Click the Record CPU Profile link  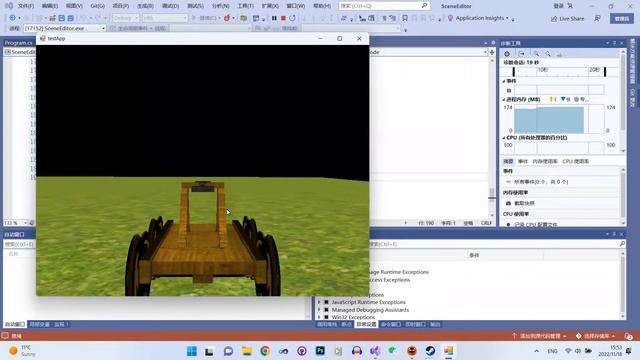pos(536,224)
